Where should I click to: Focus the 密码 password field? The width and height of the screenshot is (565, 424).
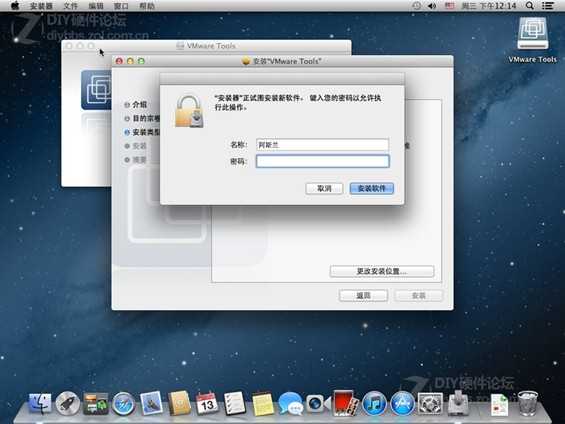click(x=322, y=161)
